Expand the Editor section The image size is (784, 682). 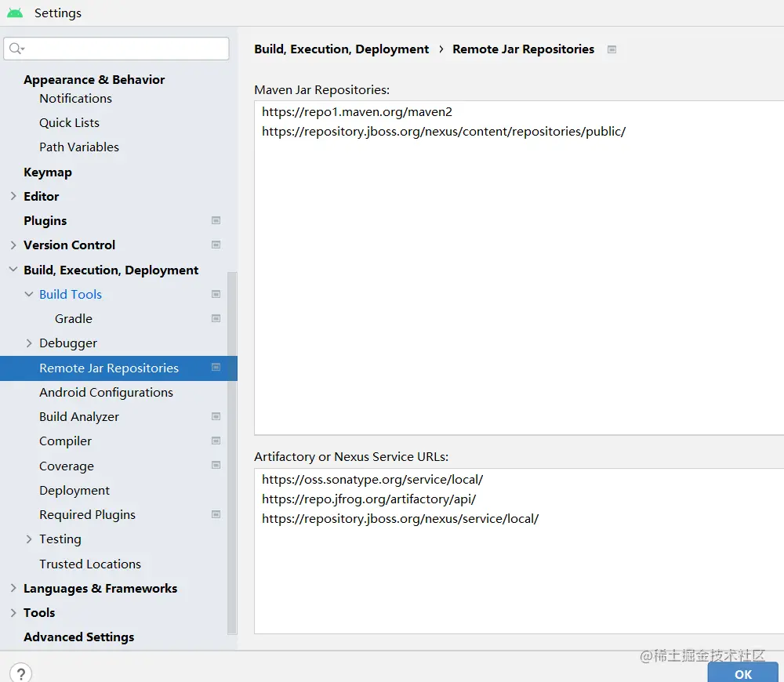point(13,196)
